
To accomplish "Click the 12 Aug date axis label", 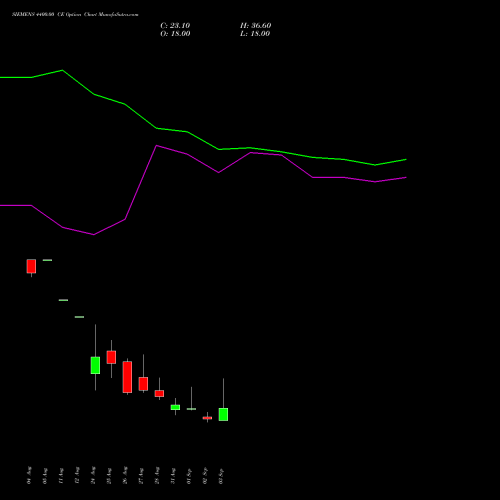I will point(77,475).
